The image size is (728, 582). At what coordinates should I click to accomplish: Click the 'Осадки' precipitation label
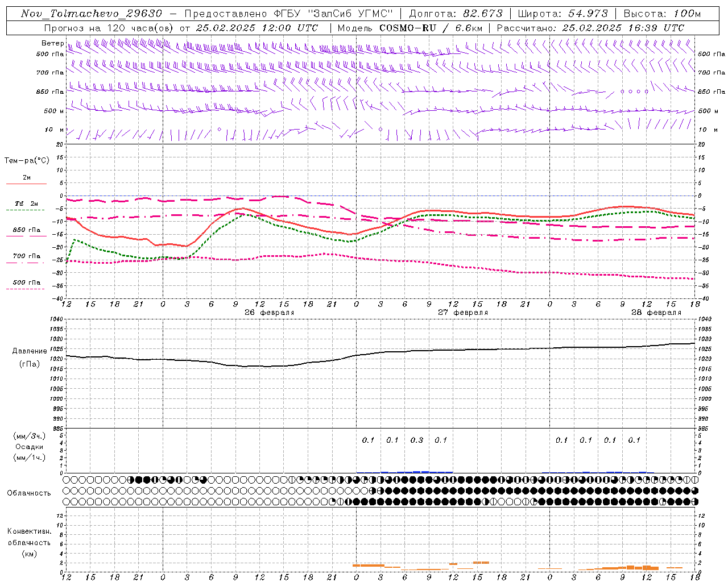pos(30,447)
